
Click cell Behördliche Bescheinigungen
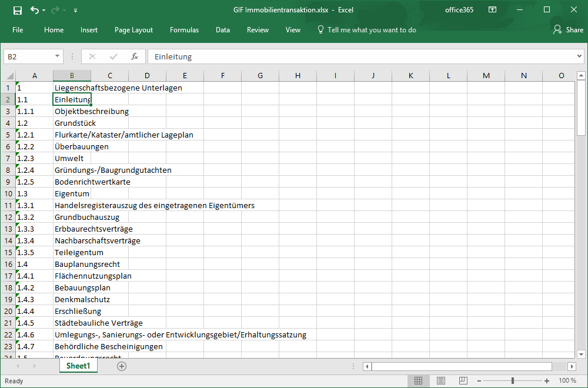[108, 346]
